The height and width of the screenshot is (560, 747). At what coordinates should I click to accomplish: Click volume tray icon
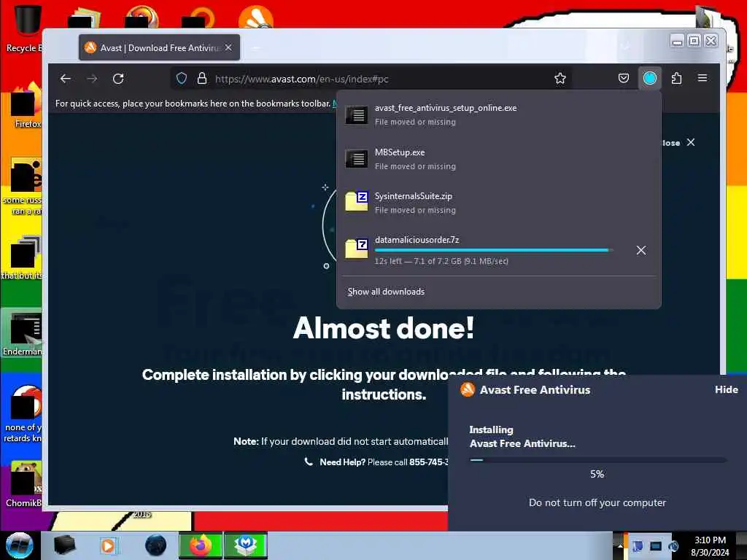(673, 545)
